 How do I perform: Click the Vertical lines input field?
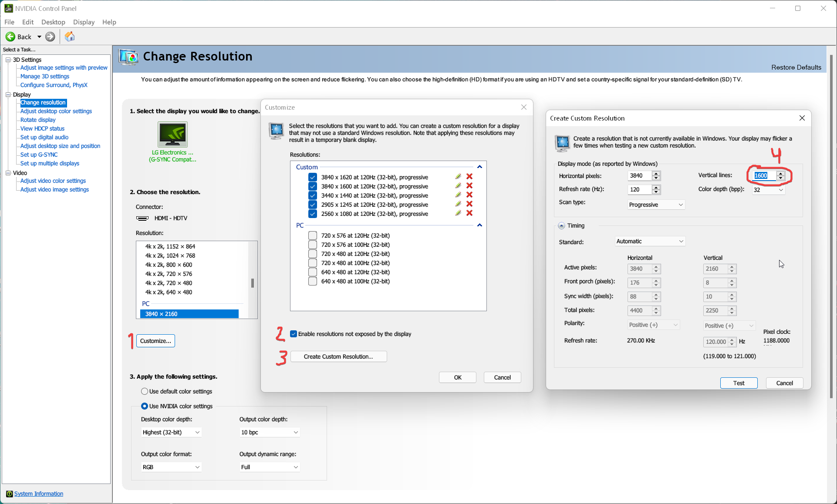click(763, 175)
